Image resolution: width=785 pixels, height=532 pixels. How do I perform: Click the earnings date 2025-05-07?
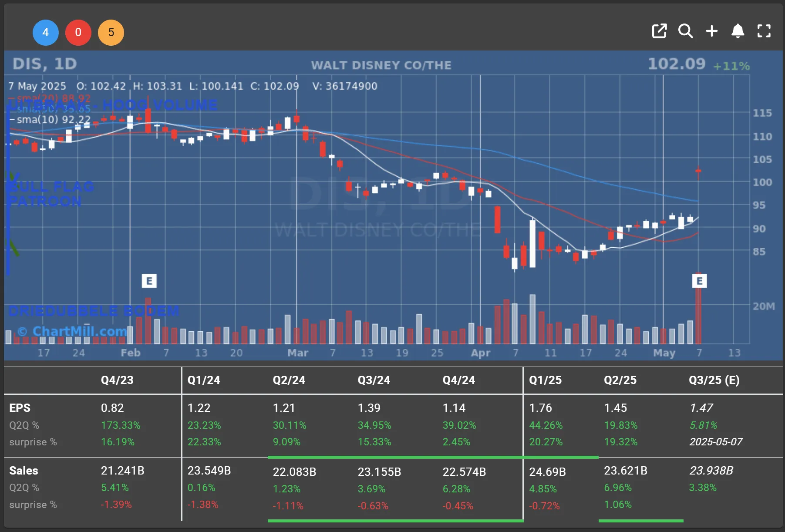pos(716,442)
